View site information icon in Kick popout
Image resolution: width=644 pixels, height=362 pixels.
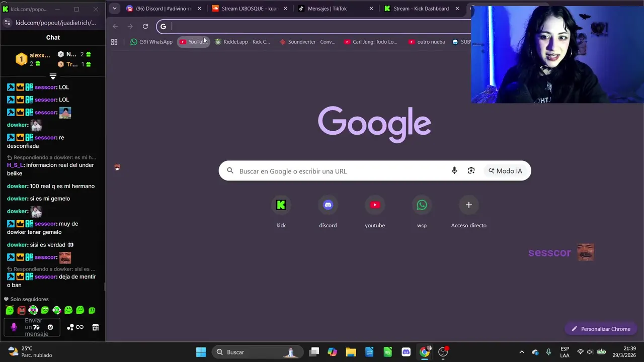7,23
